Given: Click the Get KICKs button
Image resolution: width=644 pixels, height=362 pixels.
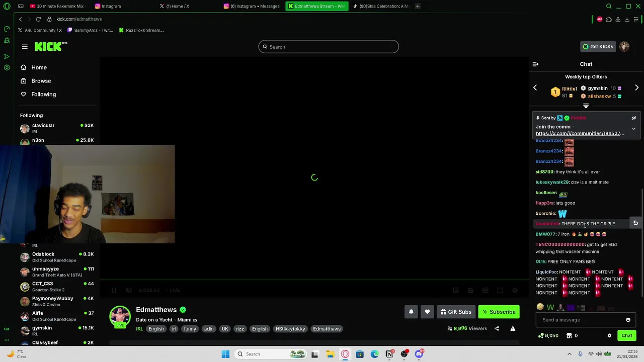Looking at the screenshot, I should tap(598, 47).
